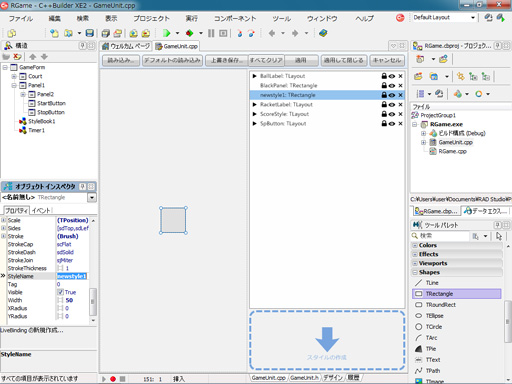Click the LiveBinding の新規作成 link

click(x=32, y=330)
